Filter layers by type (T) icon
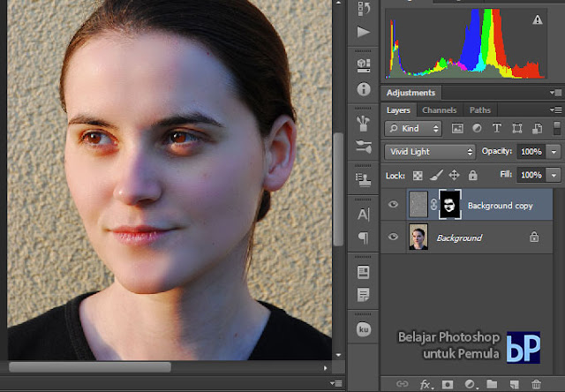Viewport: 565px width, 392px height. [497, 128]
